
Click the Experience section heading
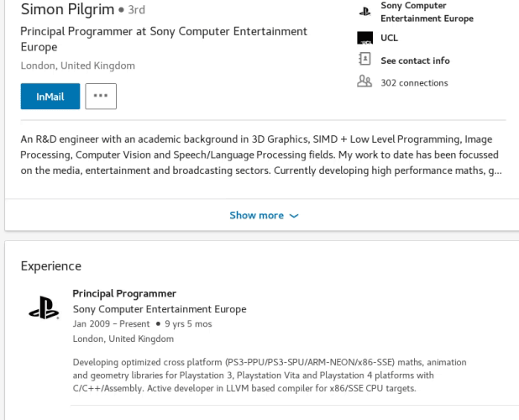coord(51,266)
